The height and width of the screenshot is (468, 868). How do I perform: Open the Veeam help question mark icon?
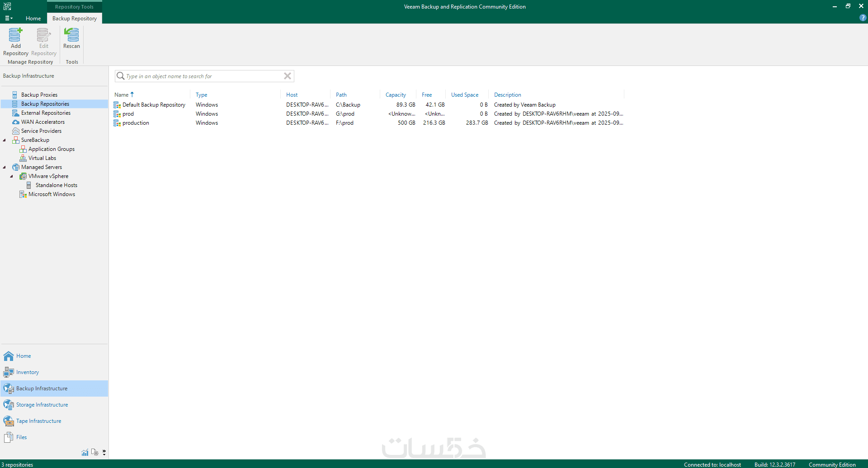863,18
